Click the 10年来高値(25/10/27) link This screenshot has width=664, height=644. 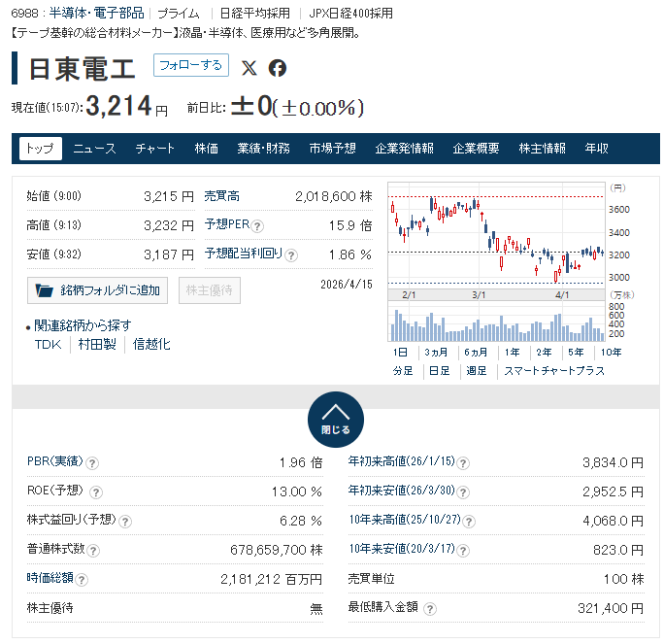click(x=405, y=520)
